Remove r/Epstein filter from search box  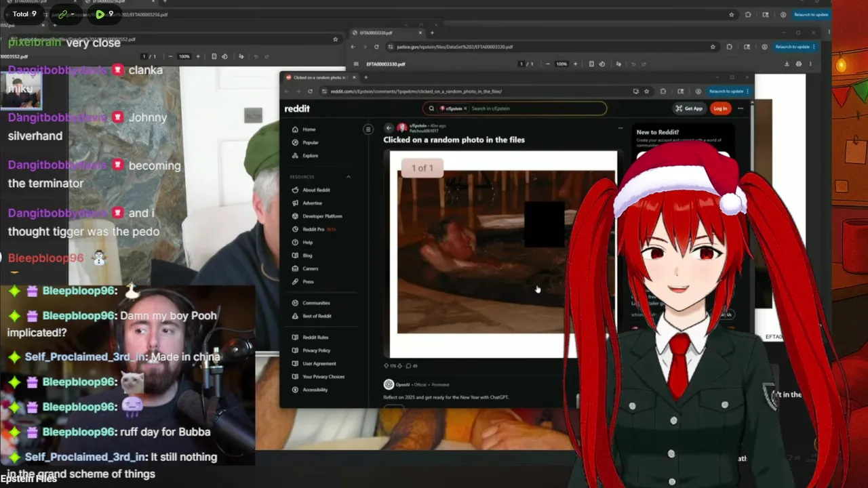[465, 108]
